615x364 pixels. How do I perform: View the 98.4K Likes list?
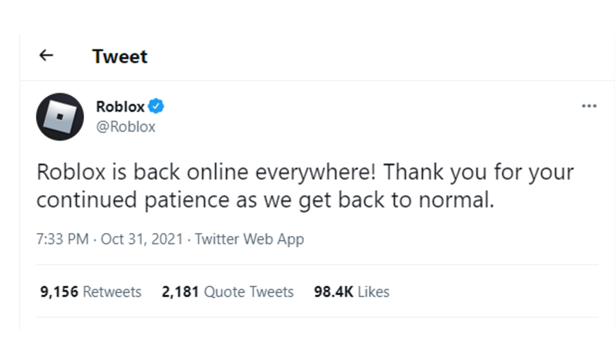pyautogui.click(x=351, y=291)
